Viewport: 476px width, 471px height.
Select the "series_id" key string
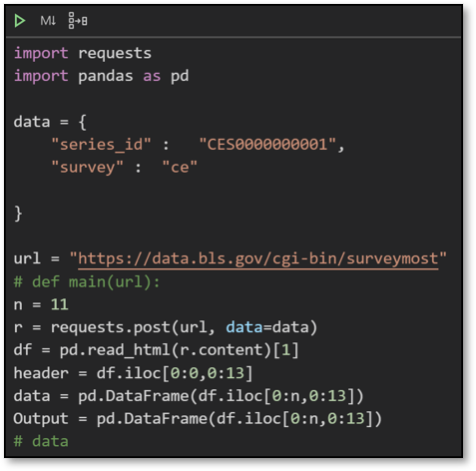pyautogui.click(x=101, y=145)
